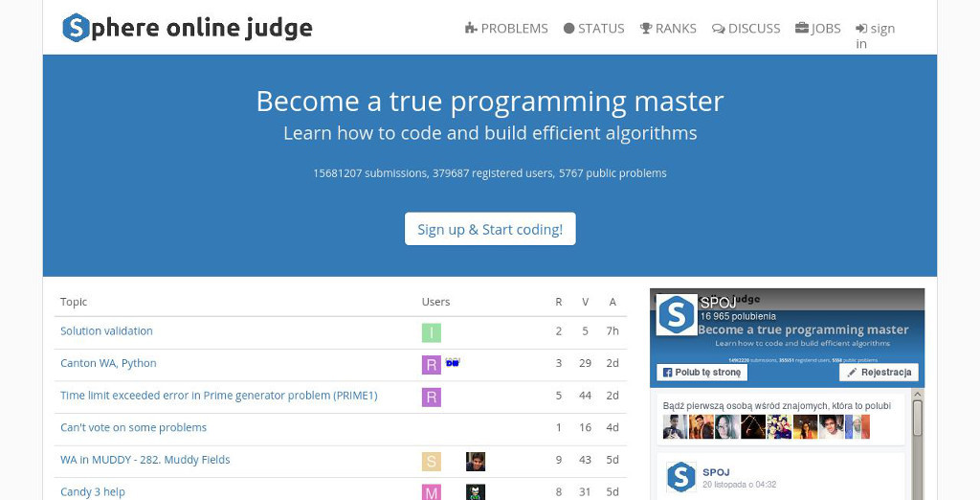Open the Canton WA, Python topic
The image size is (980, 500).
pyautogui.click(x=108, y=364)
